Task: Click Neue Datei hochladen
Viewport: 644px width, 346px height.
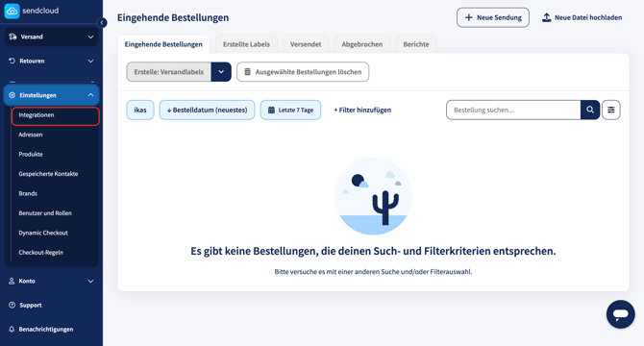Action: click(x=582, y=17)
